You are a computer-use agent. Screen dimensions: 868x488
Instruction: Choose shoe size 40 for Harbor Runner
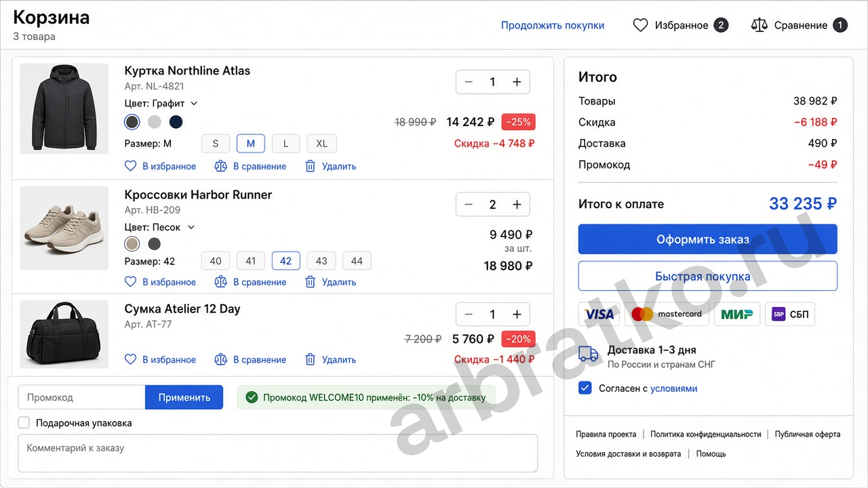(216, 261)
